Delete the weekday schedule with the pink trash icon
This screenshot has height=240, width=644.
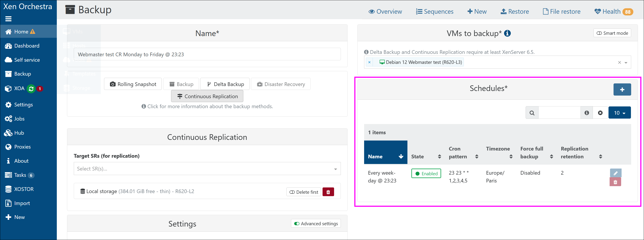[615, 182]
